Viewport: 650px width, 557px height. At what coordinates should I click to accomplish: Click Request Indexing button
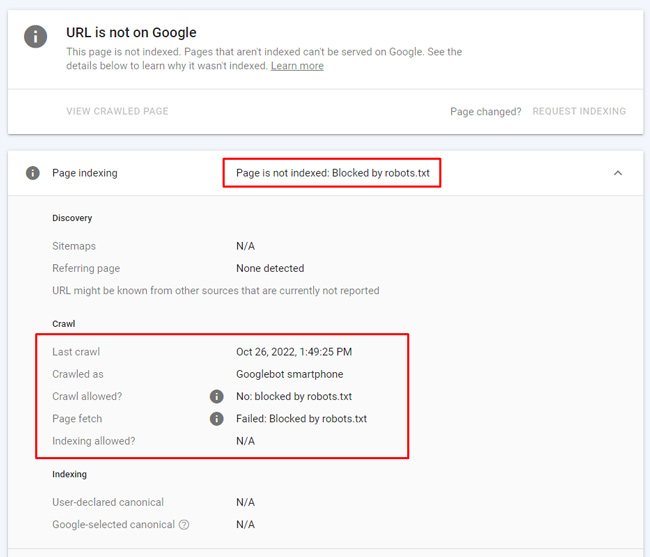579,111
